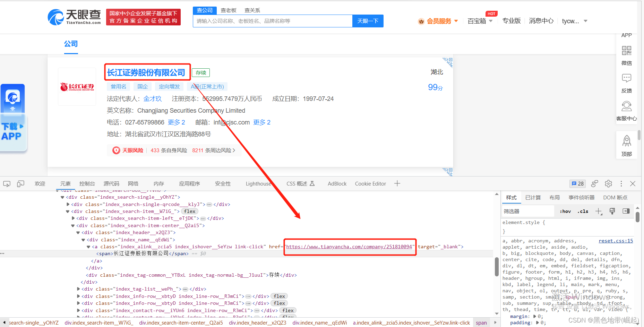The height and width of the screenshot is (327, 644).
Task: Toggle computed styles sidebar icon
Action: click(626, 211)
